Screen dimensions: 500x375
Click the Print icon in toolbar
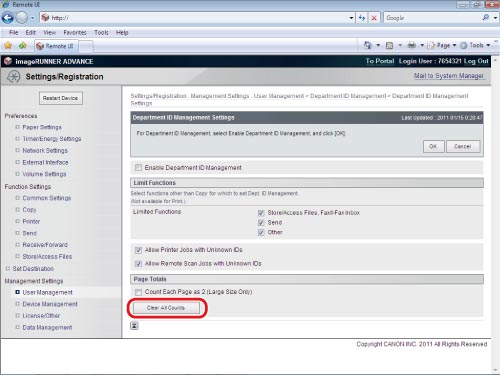[x=412, y=45]
